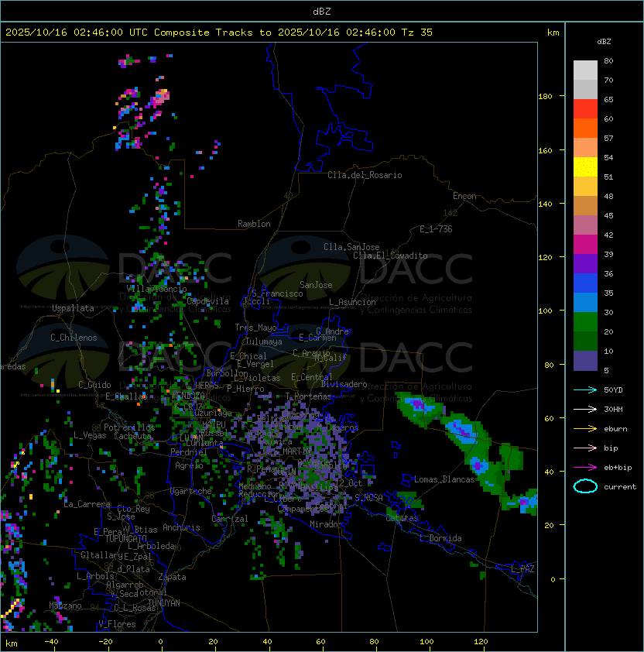
Task: Click the Anchoris map label
Action: tap(181, 527)
